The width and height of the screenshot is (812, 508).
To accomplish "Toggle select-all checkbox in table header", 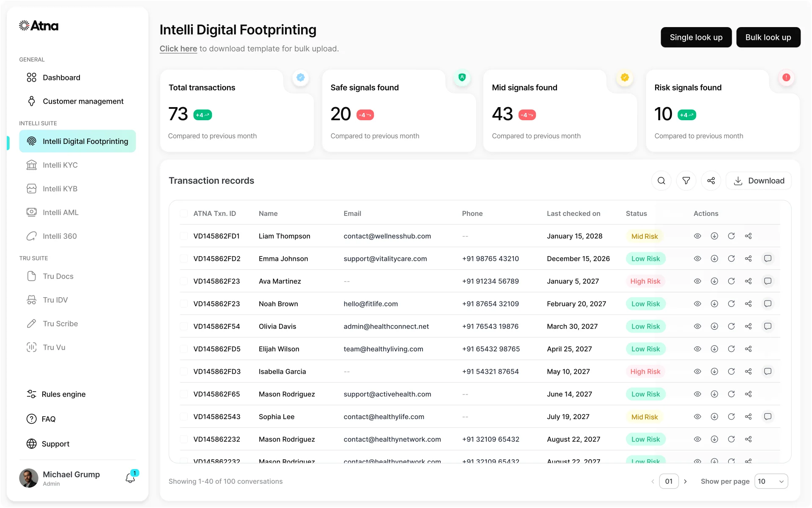I will [184, 213].
